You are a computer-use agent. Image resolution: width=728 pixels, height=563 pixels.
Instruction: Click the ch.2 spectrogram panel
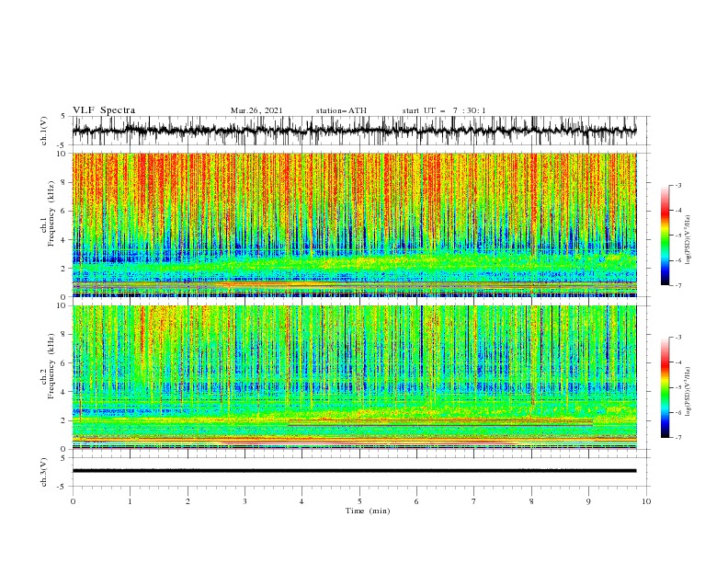[354, 377]
